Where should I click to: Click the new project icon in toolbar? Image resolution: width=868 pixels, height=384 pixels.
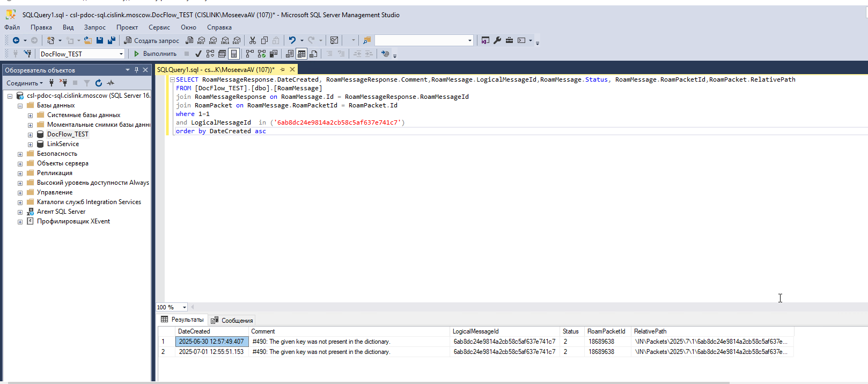click(x=51, y=40)
